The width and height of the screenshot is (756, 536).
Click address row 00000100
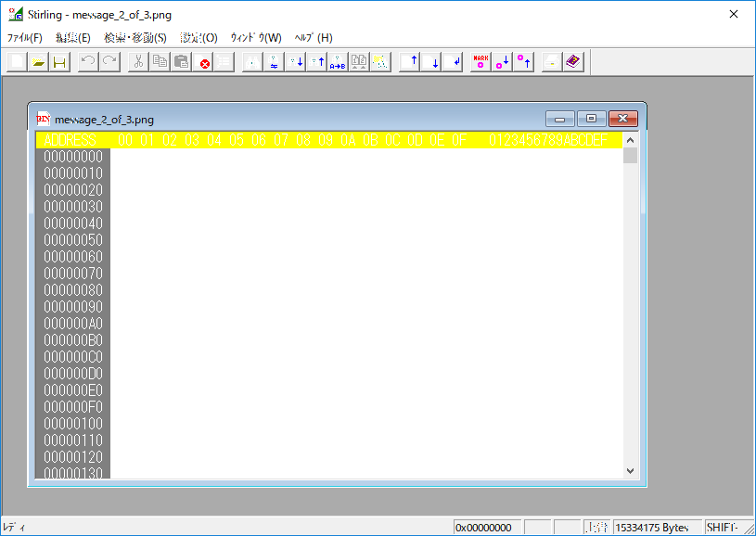tap(73, 424)
